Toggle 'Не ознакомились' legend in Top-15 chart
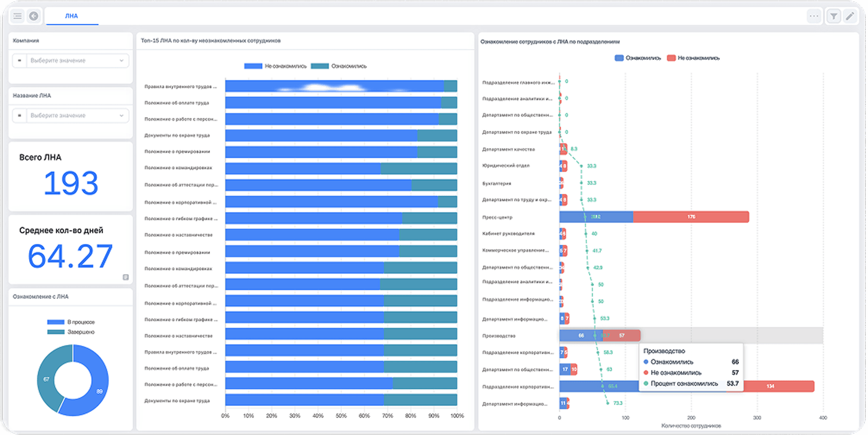Viewport: 868px width, 435px height. pos(275,66)
